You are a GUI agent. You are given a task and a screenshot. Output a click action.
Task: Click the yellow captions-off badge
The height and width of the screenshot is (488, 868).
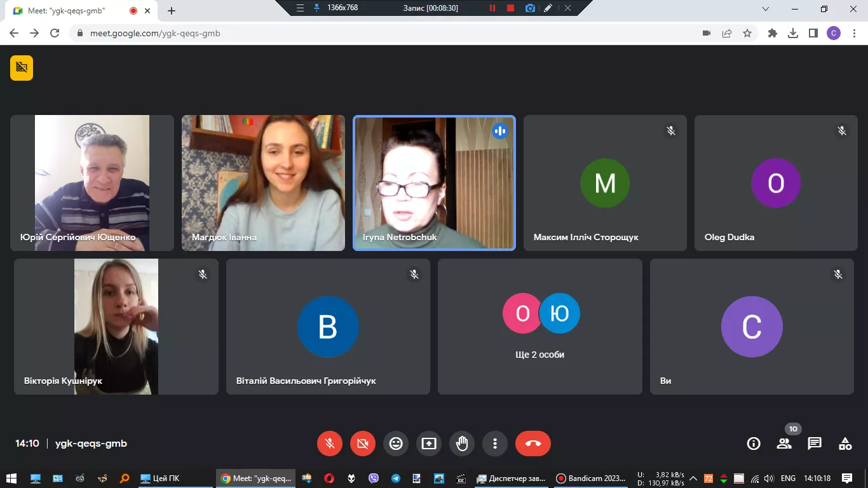(x=22, y=68)
